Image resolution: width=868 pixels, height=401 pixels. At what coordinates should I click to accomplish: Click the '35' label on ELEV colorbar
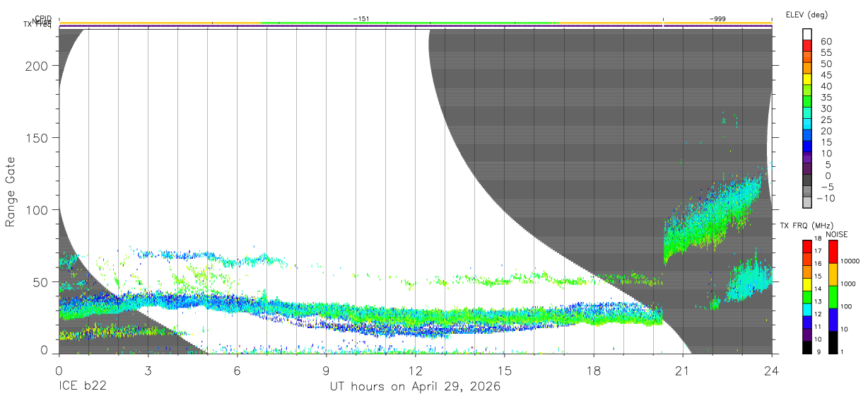826,98
